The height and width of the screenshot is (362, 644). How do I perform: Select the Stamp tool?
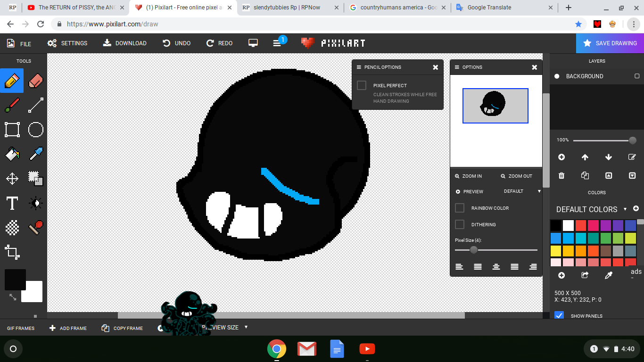(36, 228)
